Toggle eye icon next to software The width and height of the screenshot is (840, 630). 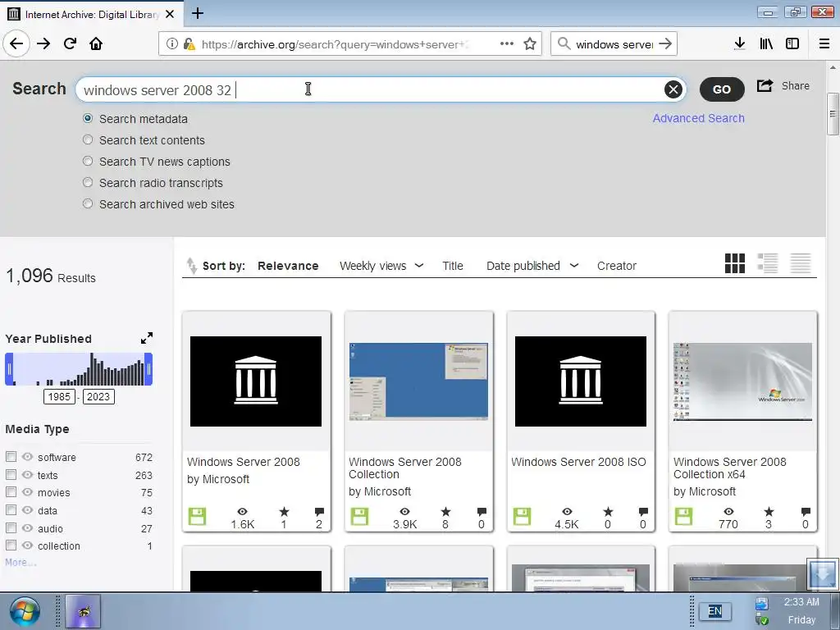coord(27,457)
